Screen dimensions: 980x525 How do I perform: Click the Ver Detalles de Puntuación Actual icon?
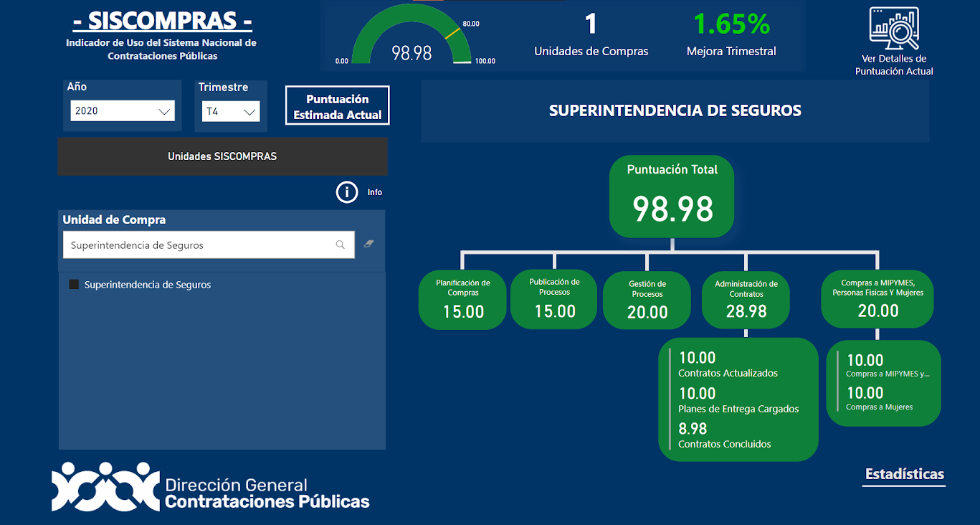(893, 29)
